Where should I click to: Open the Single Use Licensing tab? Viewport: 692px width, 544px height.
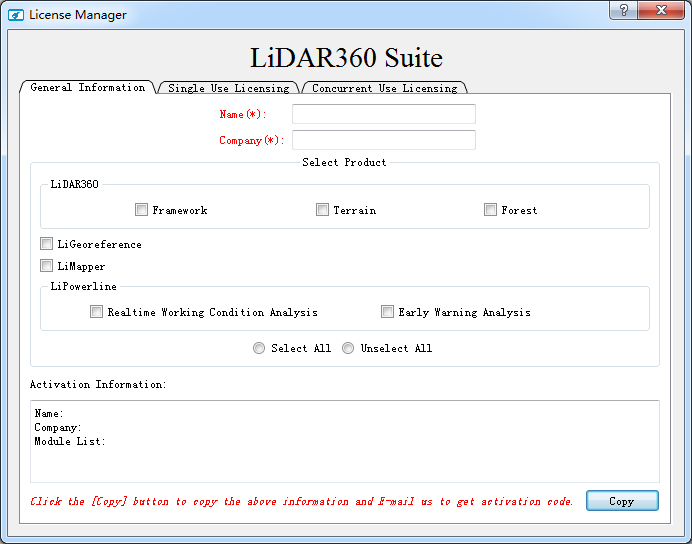229,89
